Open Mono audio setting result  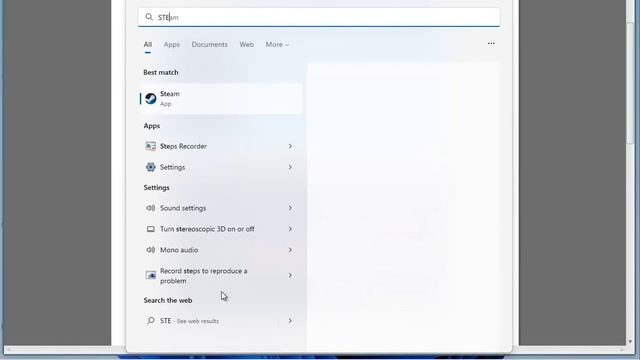[221, 250]
